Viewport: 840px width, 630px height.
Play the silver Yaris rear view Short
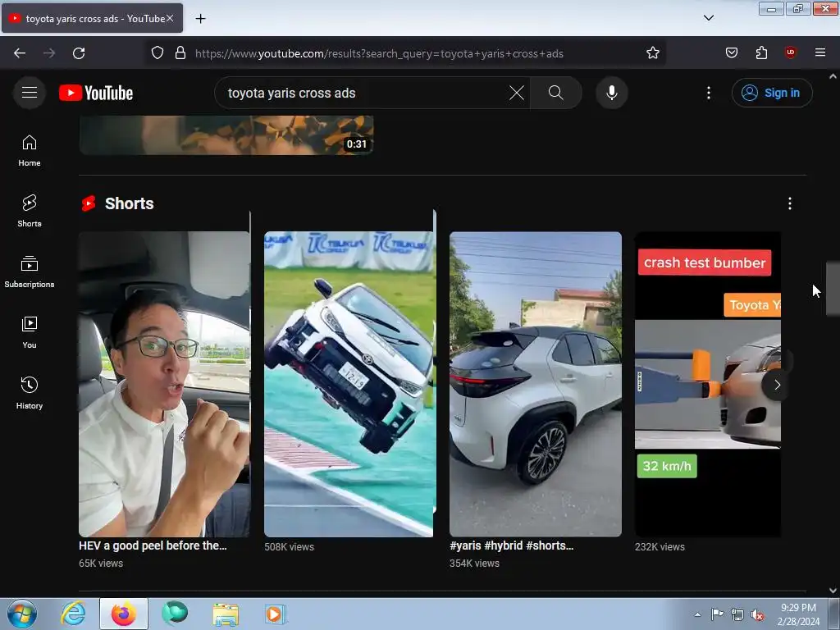pyautogui.click(x=535, y=384)
